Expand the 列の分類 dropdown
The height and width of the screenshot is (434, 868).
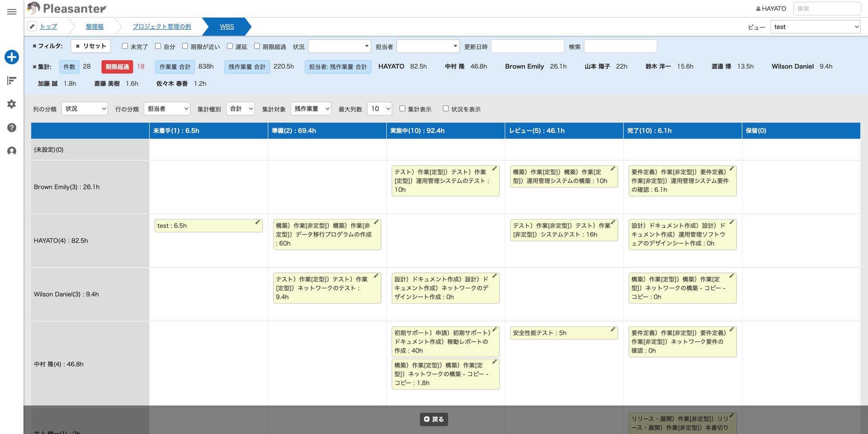coord(85,109)
